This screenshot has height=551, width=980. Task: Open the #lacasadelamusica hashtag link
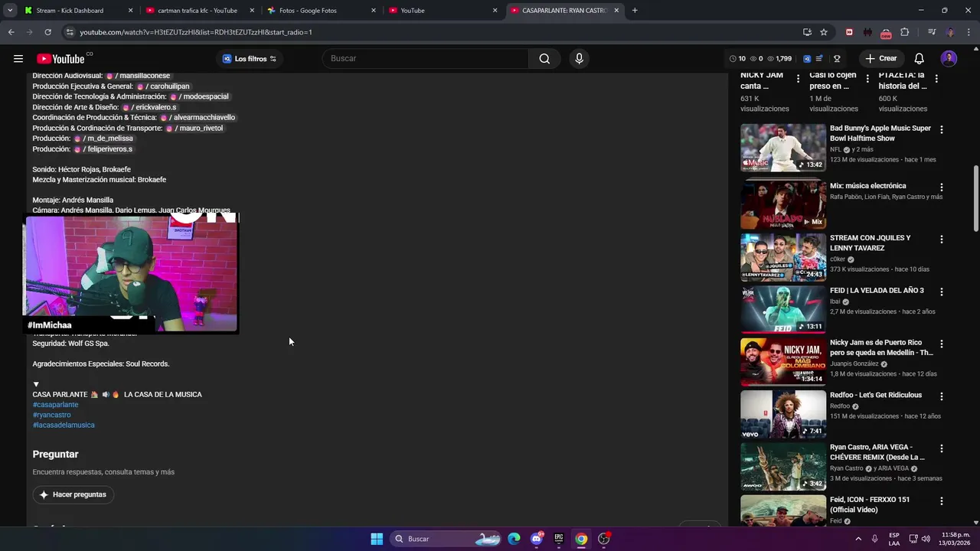64,425
